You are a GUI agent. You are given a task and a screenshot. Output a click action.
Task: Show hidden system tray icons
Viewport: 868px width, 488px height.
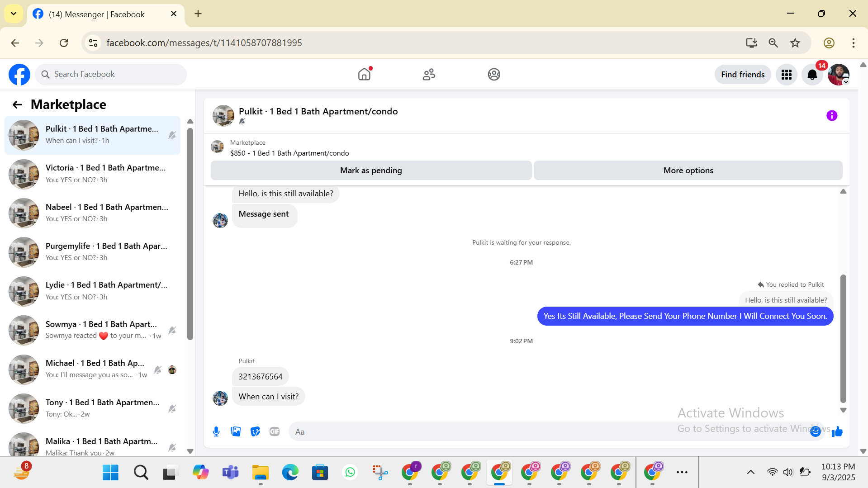tap(751, 472)
